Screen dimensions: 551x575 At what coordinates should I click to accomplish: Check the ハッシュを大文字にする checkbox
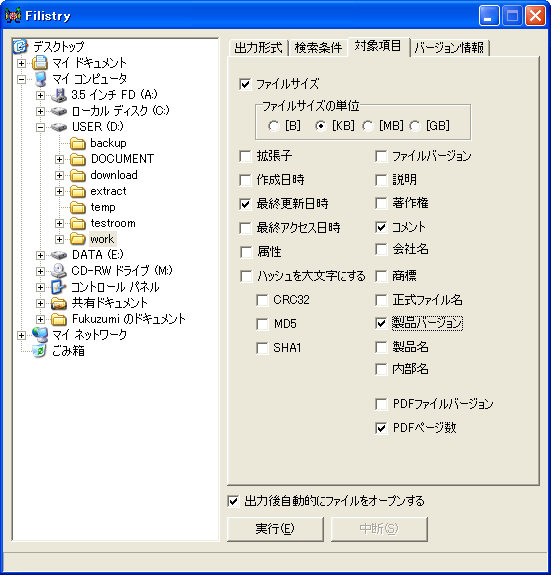click(246, 276)
